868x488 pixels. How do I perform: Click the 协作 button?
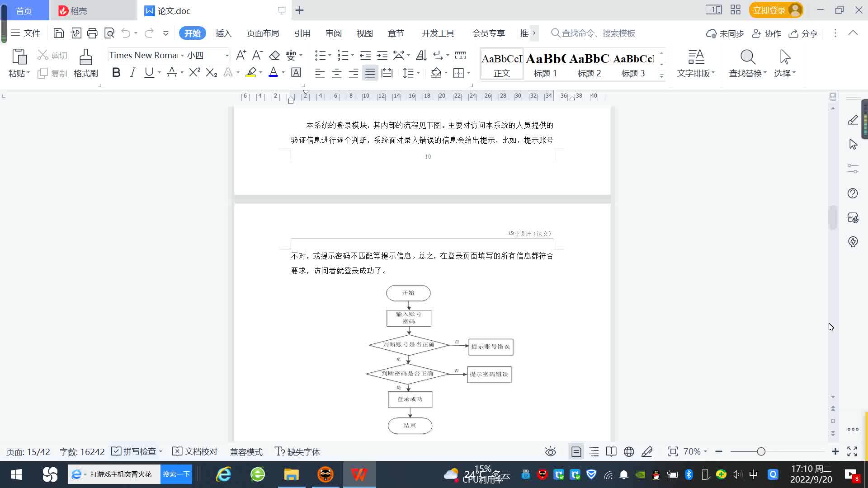click(x=767, y=33)
